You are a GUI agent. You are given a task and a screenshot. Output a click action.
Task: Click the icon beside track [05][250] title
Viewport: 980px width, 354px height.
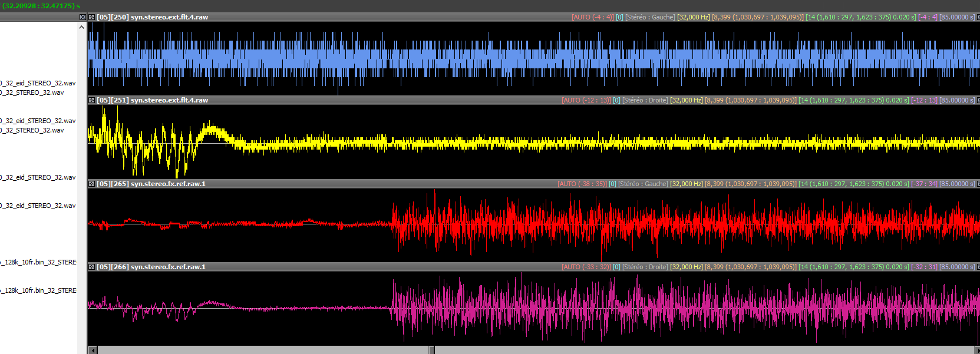[92, 17]
